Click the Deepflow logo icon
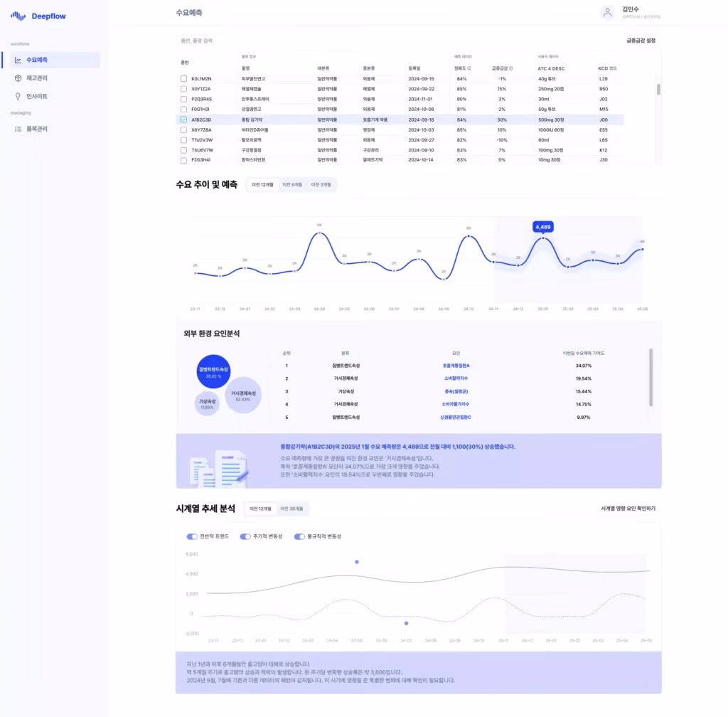 coord(18,16)
